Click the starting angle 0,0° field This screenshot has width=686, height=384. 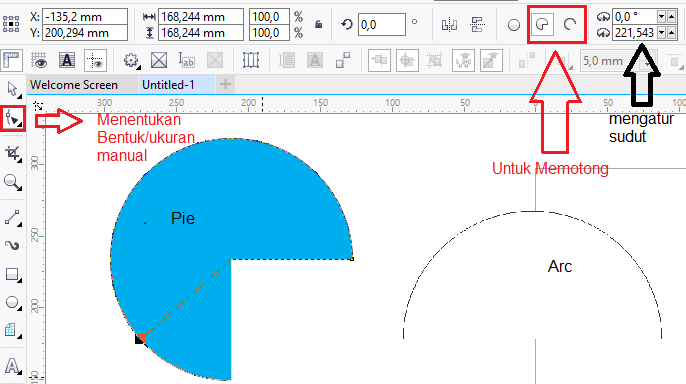634,17
